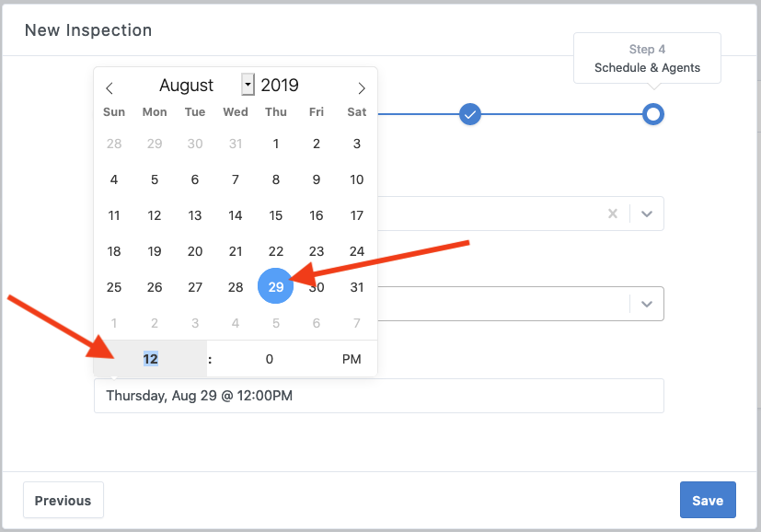Click the date field showing Thursday, Aug 29
Screen dimensions: 761x532
click(378, 396)
